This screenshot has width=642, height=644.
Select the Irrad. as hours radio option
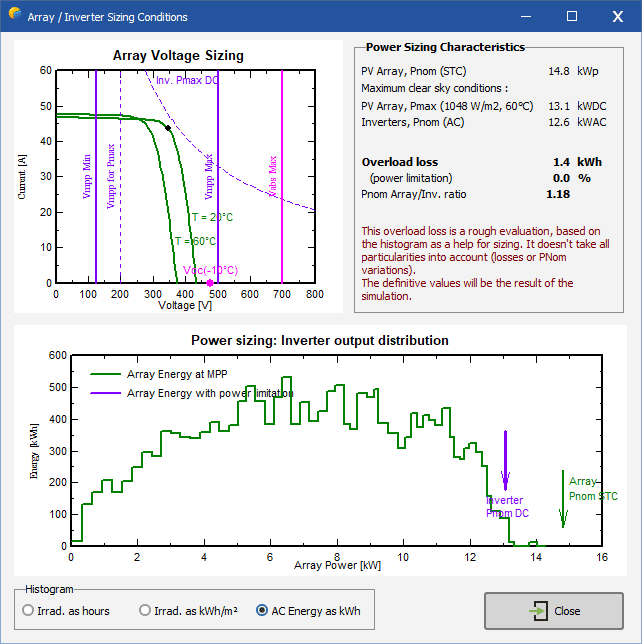(28, 610)
